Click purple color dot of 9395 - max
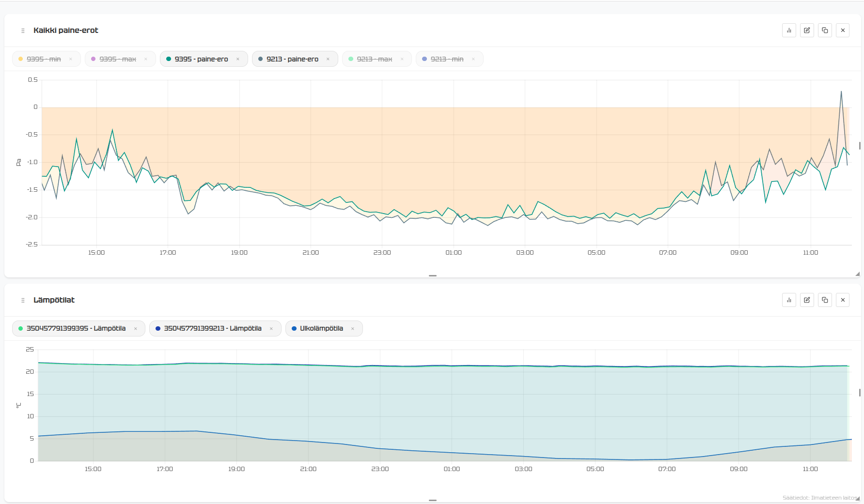This screenshot has height=504, width=864. click(94, 59)
